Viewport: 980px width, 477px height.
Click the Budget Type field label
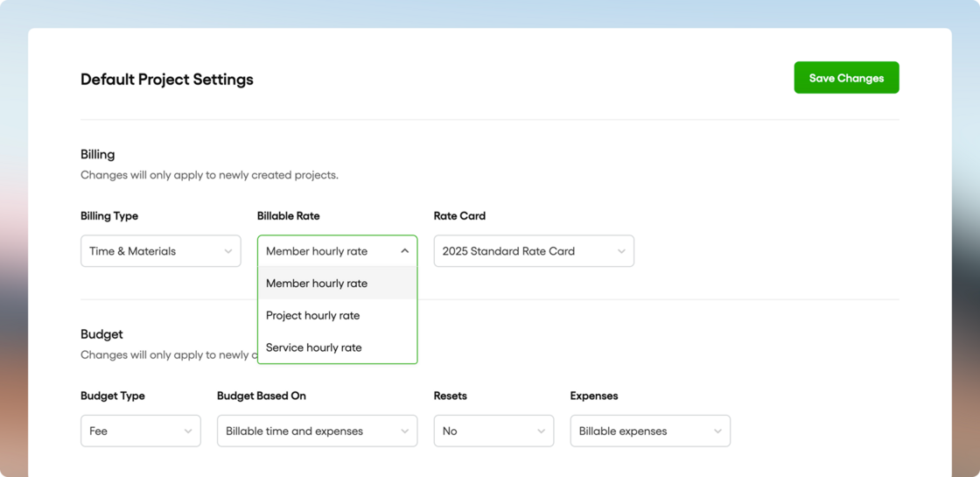(x=113, y=396)
